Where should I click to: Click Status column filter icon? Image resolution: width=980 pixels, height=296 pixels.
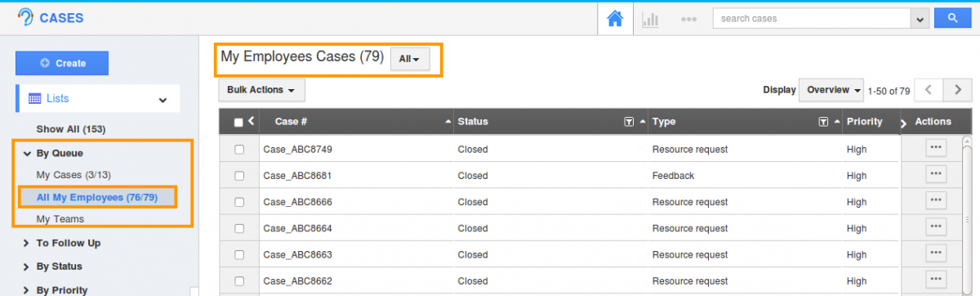click(629, 122)
